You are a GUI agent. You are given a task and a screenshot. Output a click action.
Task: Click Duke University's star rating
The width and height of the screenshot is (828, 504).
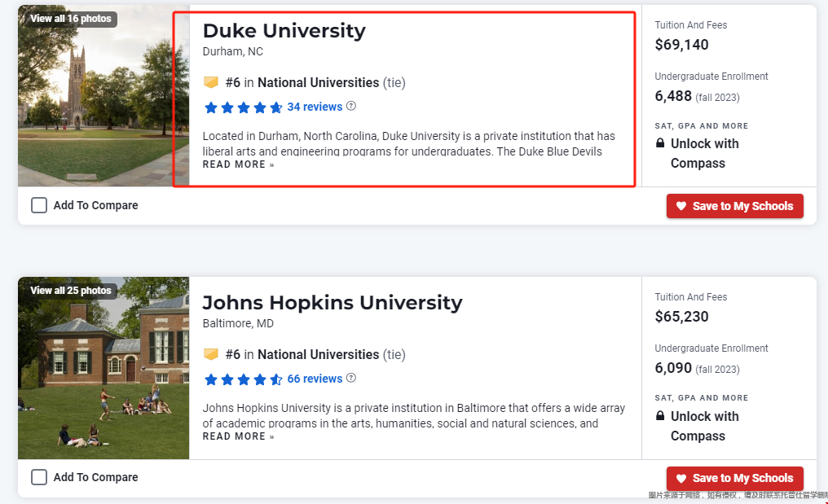[x=244, y=107]
